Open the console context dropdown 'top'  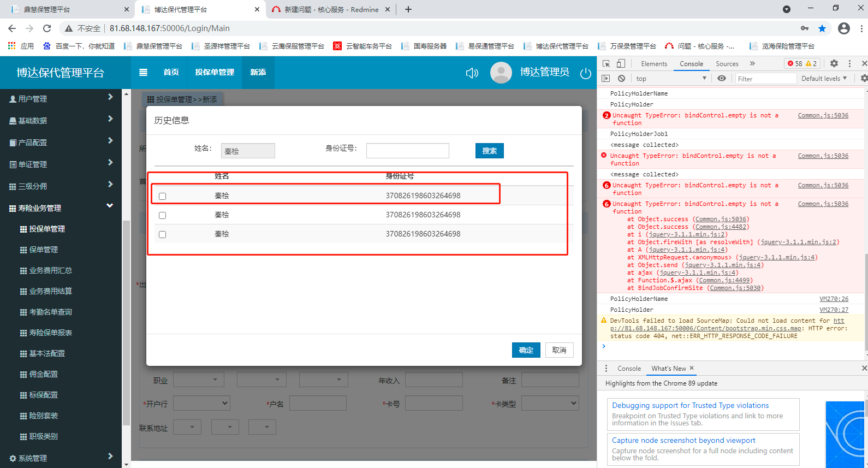coord(671,79)
